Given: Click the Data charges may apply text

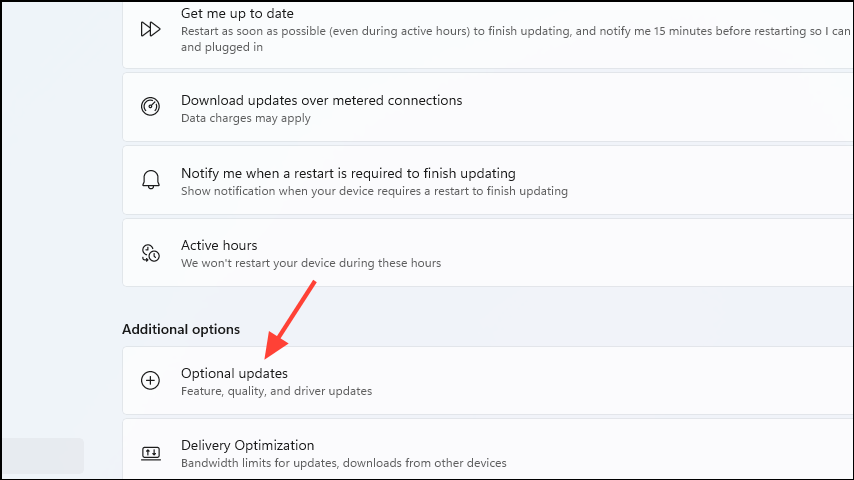Looking at the screenshot, I should click(246, 118).
